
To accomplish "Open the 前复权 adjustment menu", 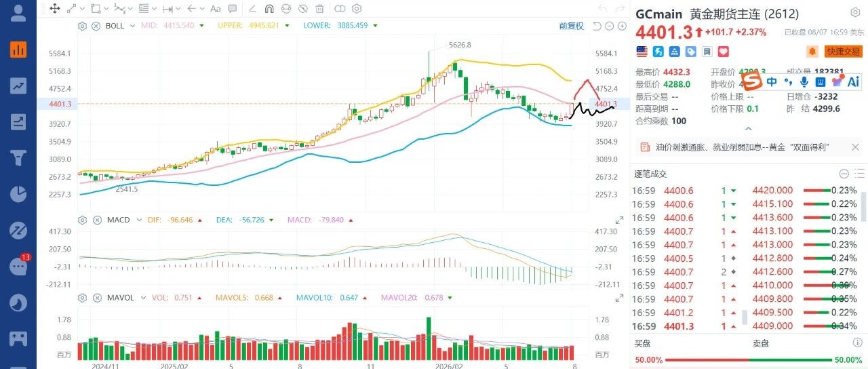I will pyautogui.click(x=571, y=26).
